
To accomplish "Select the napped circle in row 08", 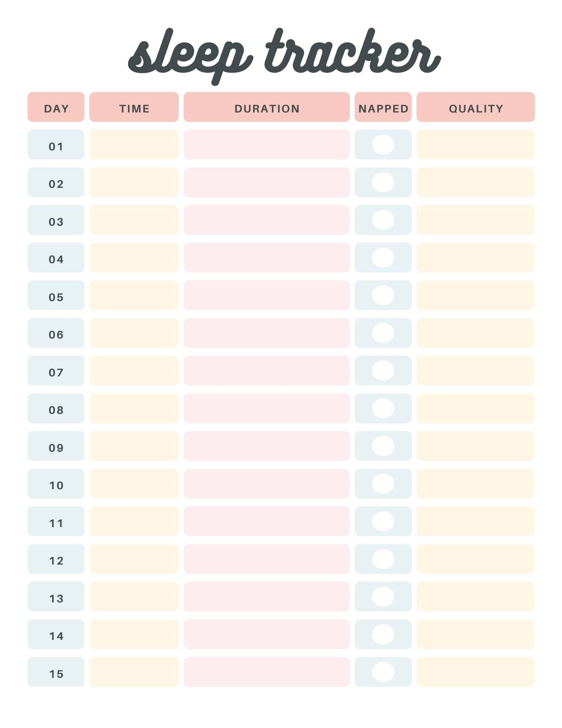I will click(x=383, y=408).
